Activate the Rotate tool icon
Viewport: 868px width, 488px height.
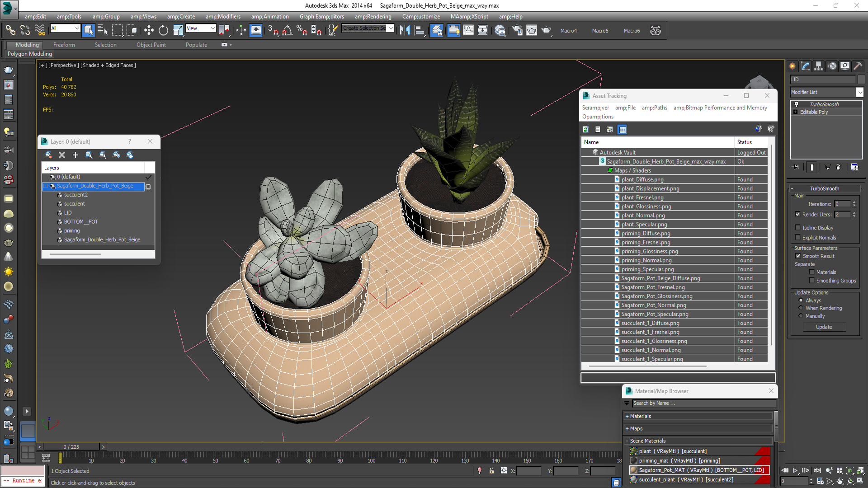click(163, 30)
